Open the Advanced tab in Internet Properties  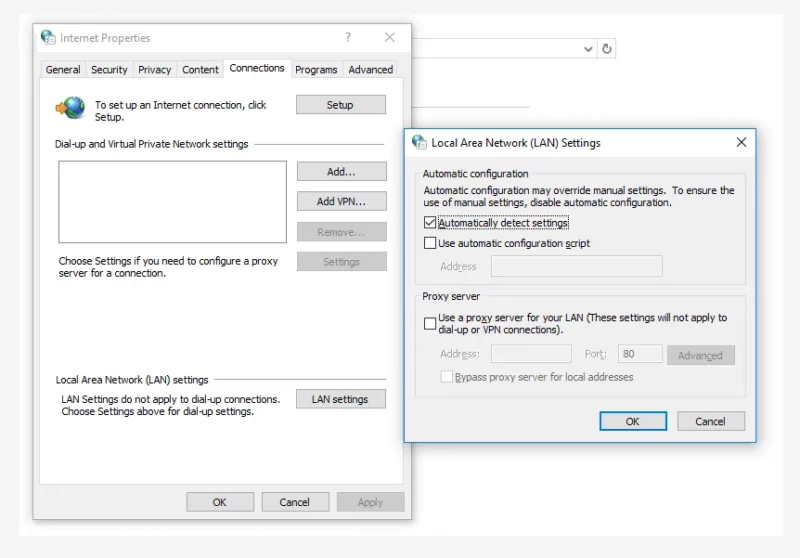[371, 69]
